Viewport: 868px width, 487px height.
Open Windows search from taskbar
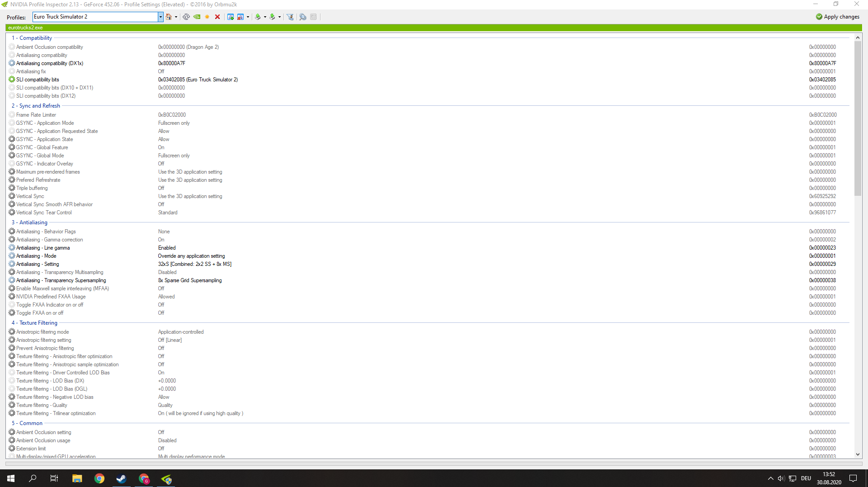point(33,478)
